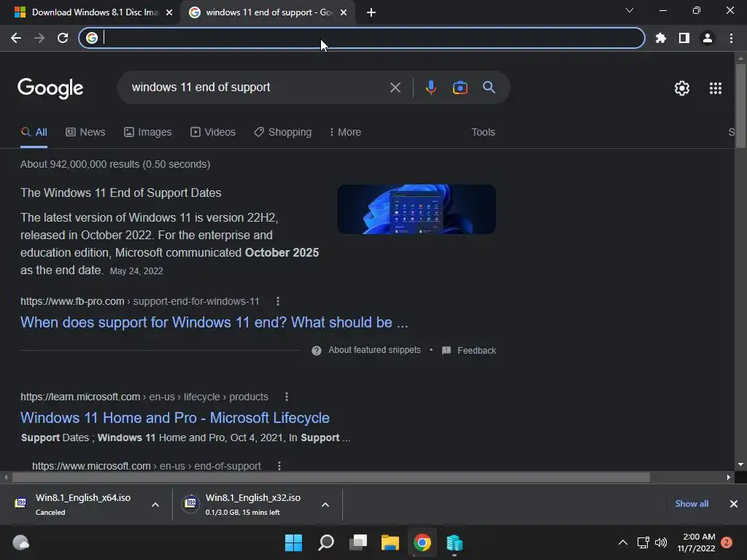Close the Download Windows 8.1 Disc Image tab
The width and height of the screenshot is (747, 560).
pyautogui.click(x=169, y=12)
